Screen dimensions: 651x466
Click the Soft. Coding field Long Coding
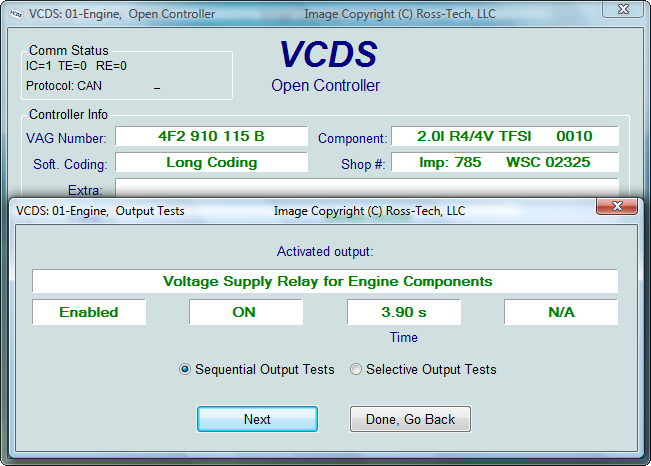tap(211, 162)
